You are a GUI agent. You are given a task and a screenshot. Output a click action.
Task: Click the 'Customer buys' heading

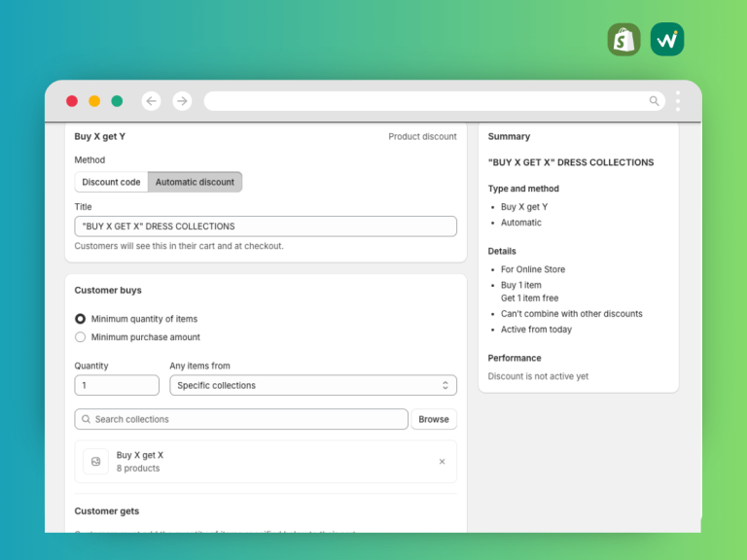click(108, 290)
